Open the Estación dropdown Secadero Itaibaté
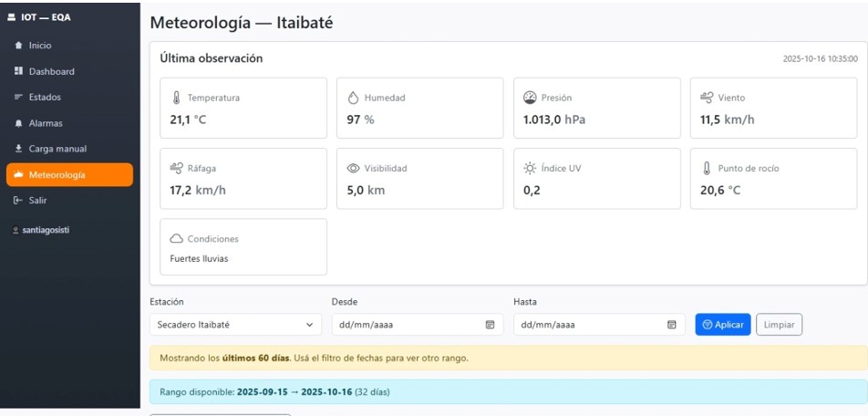The width and height of the screenshot is (868, 416). point(235,325)
